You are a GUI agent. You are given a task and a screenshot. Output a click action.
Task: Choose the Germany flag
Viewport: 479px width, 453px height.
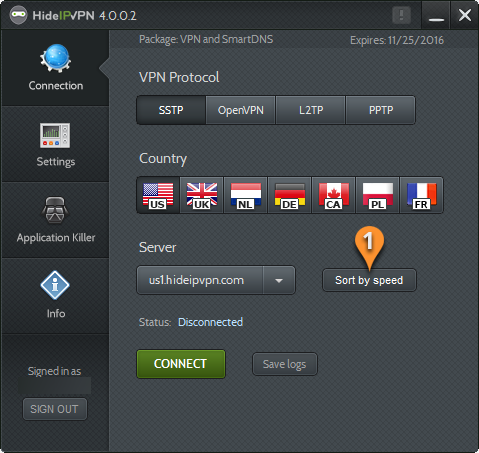290,195
